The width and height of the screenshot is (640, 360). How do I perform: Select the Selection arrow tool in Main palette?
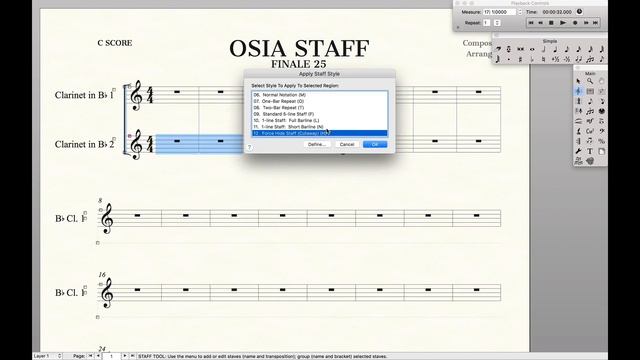click(578, 81)
